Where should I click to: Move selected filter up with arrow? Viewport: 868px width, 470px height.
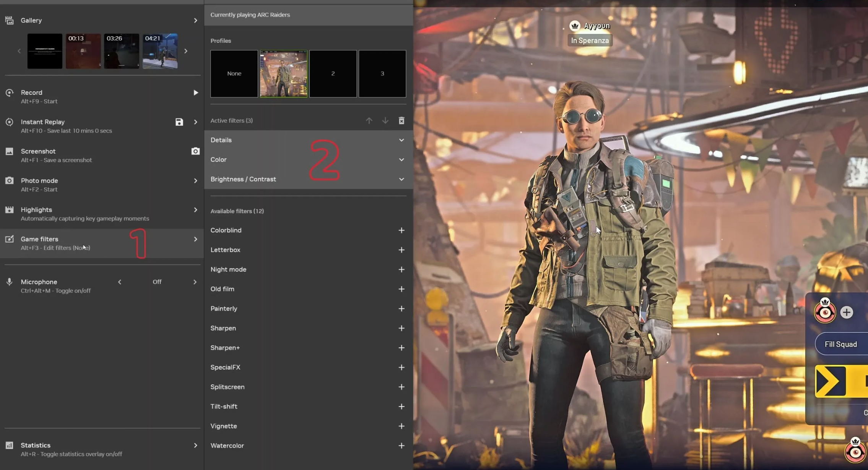pyautogui.click(x=369, y=121)
